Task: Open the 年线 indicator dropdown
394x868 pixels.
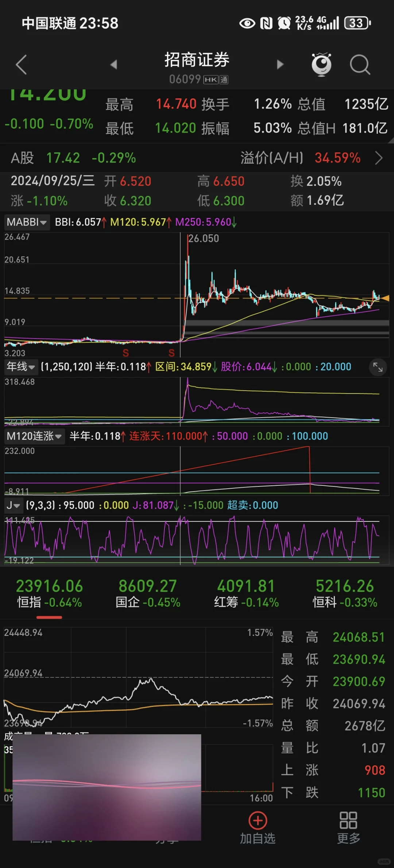Action: [x=21, y=367]
